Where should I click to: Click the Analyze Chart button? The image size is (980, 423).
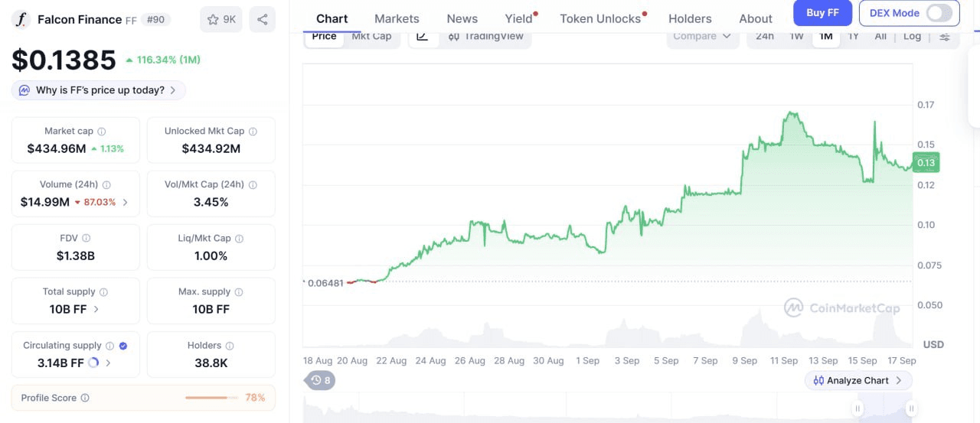coord(858,380)
